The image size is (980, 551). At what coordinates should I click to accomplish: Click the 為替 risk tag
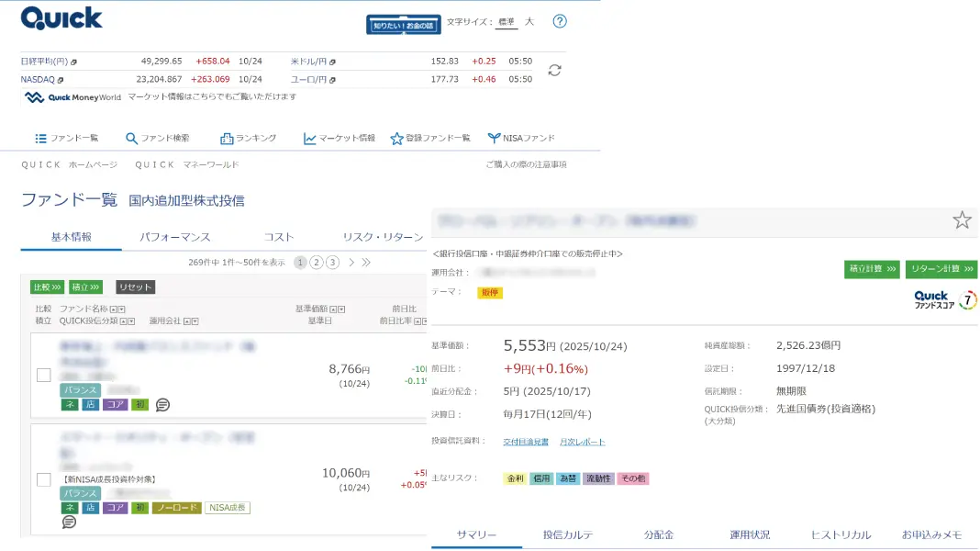(568, 478)
